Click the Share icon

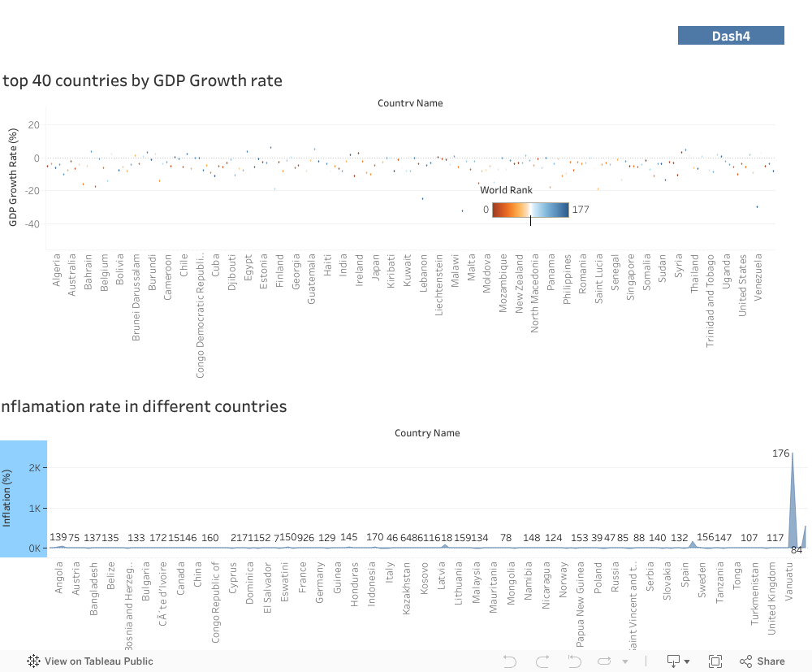tap(762, 661)
